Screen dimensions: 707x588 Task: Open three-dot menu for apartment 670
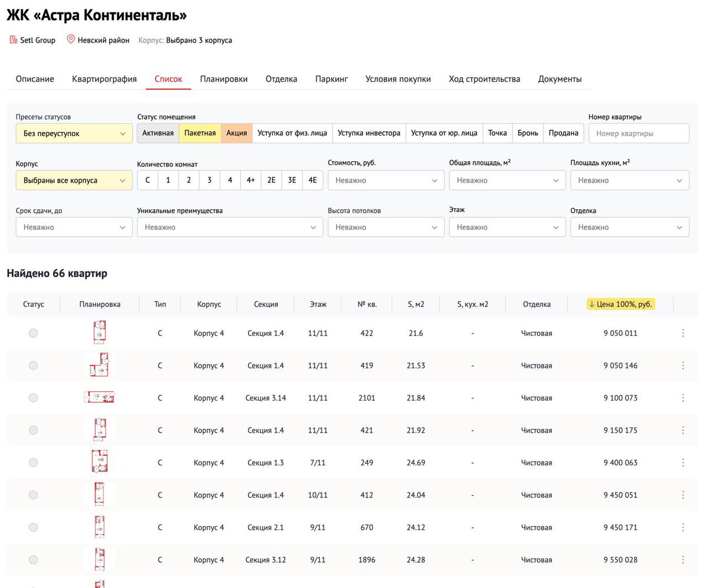683,527
